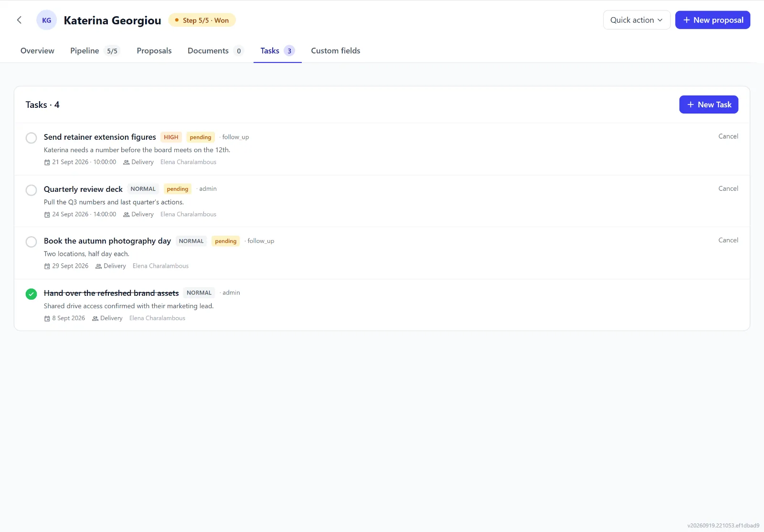Create a task with New Task button
764x532 pixels.
(709, 104)
